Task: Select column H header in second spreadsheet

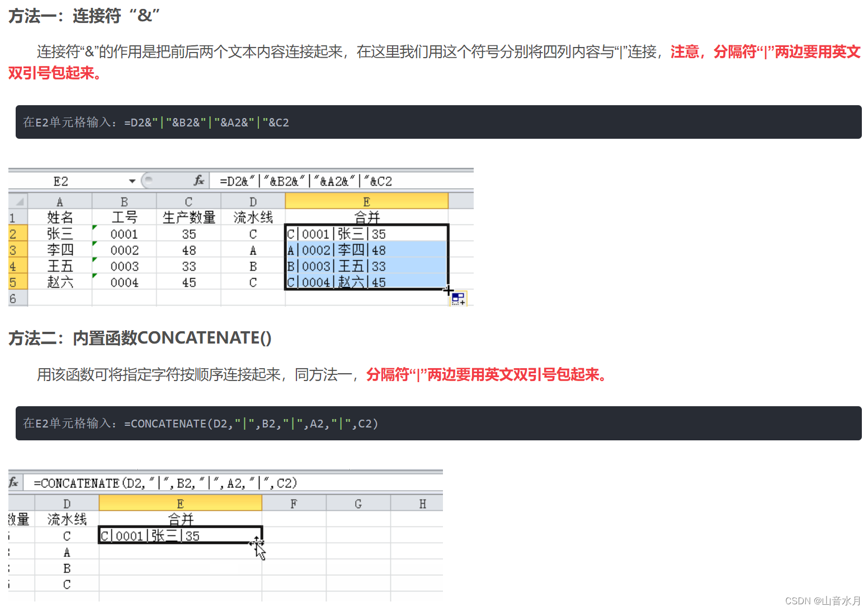Action: tap(417, 503)
